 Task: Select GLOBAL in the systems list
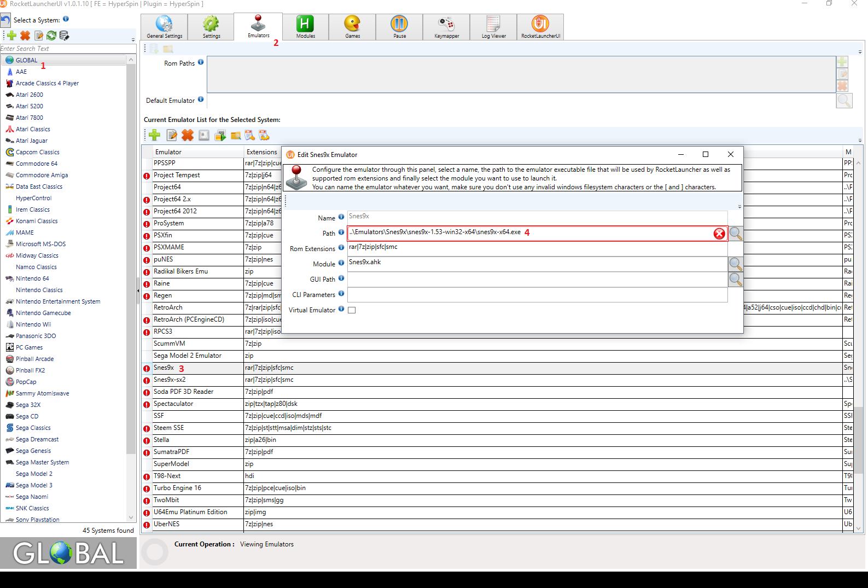[63, 60]
